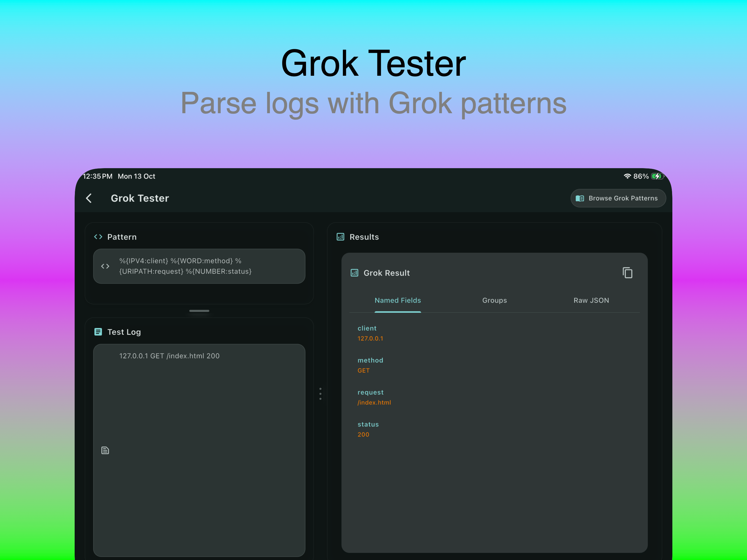Screen dimensions: 747x560
Task: Click the test log line 127.0.0.1 GET /index.html
Action: [x=169, y=356]
